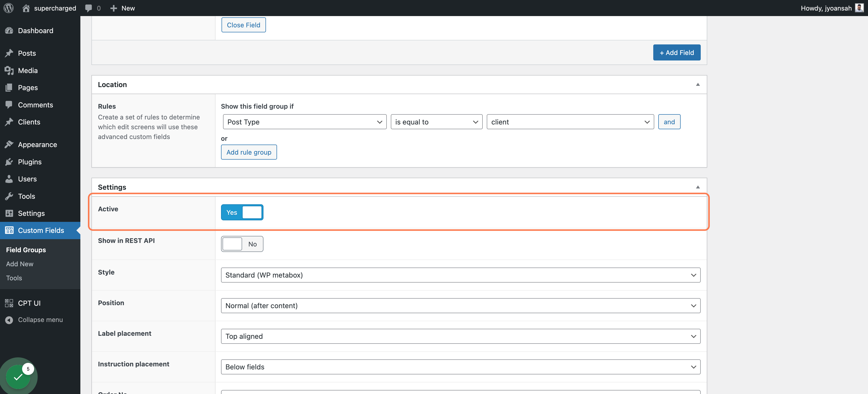
Task: Toggle the Show in REST API switch
Action: 242,244
